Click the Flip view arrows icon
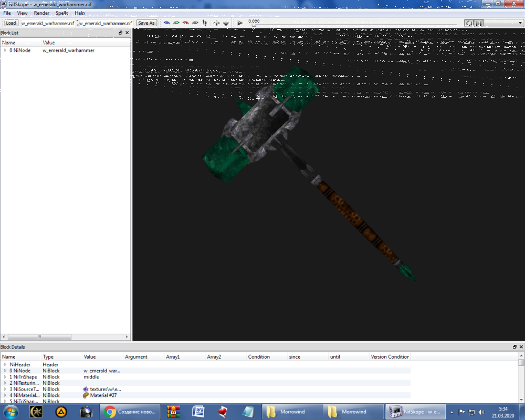This screenshot has height=420, width=525. [x=216, y=23]
